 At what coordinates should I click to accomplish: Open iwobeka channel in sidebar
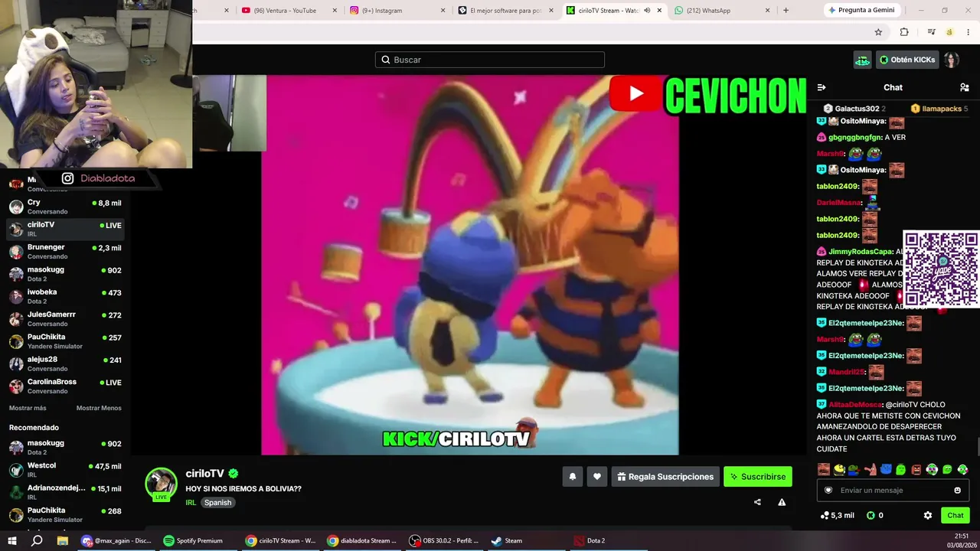click(65, 297)
